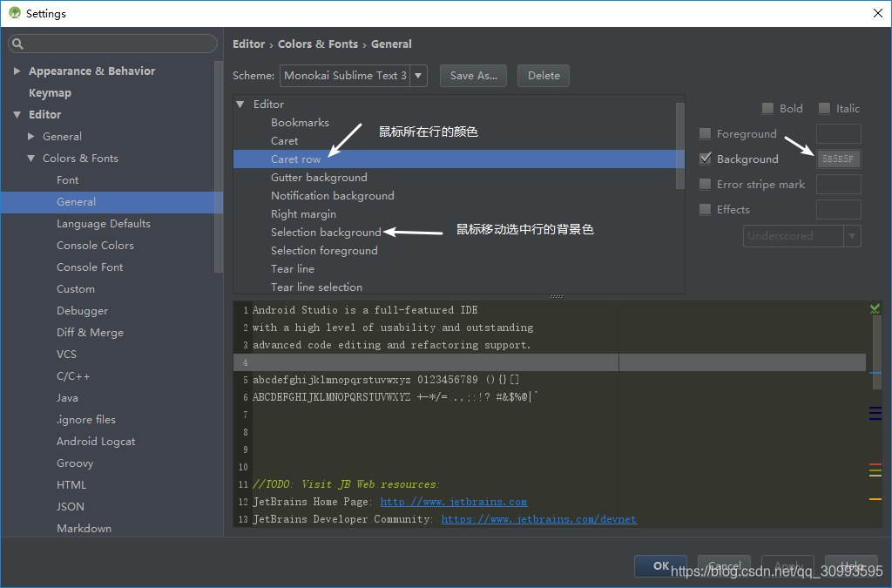The height and width of the screenshot is (588, 892).
Task: Click the Save As... button
Action: coord(473,76)
